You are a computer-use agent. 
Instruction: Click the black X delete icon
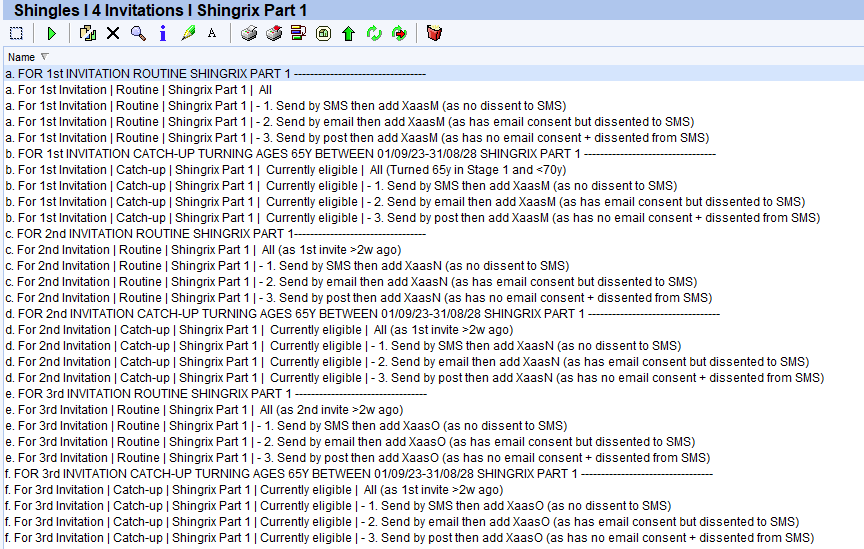pos(113,34)
